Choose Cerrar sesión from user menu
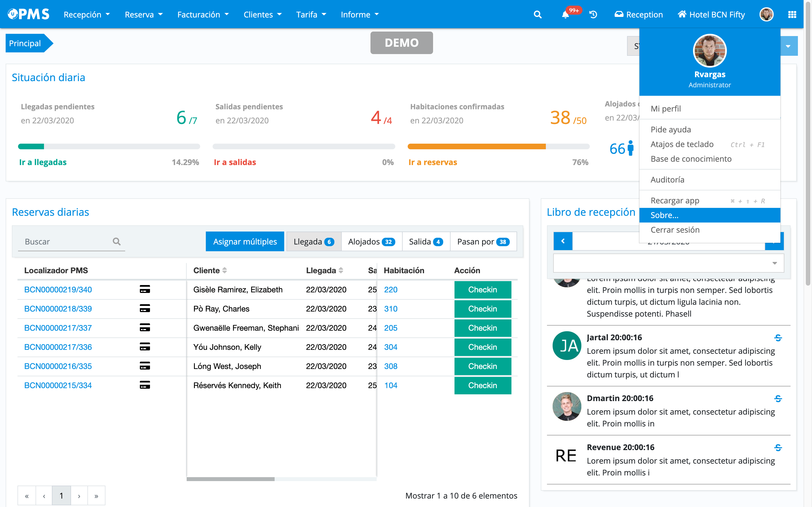812x507 pixels. [x=675, y=230]
